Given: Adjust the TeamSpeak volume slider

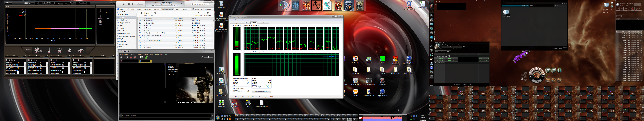Looking at the screenshot, I should click(208, 57).
